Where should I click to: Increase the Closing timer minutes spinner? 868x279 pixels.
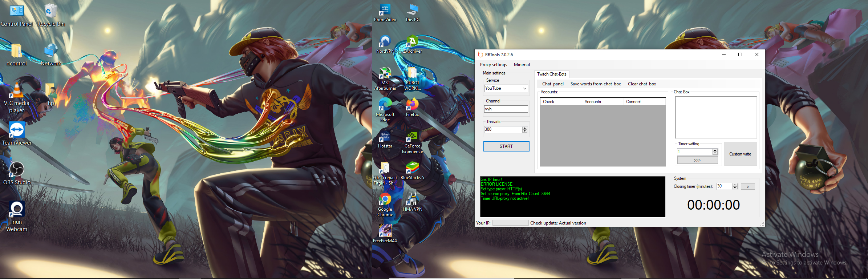coord(735,185)
